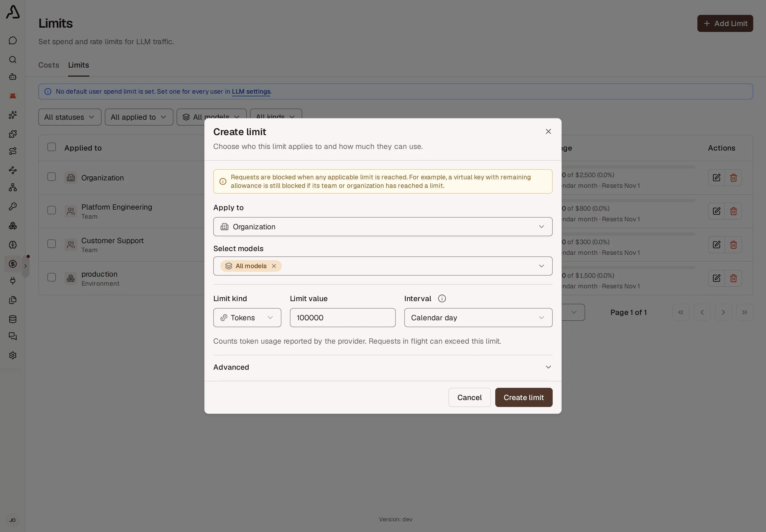766x532 pixels.
Task: Click the app logo at top left
Action: (13, 12)
